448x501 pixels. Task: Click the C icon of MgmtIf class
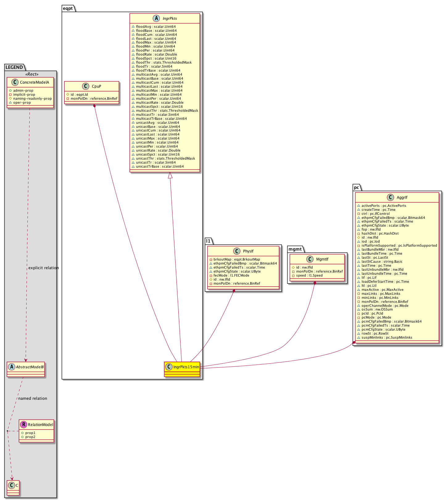[x=310, y=259]
